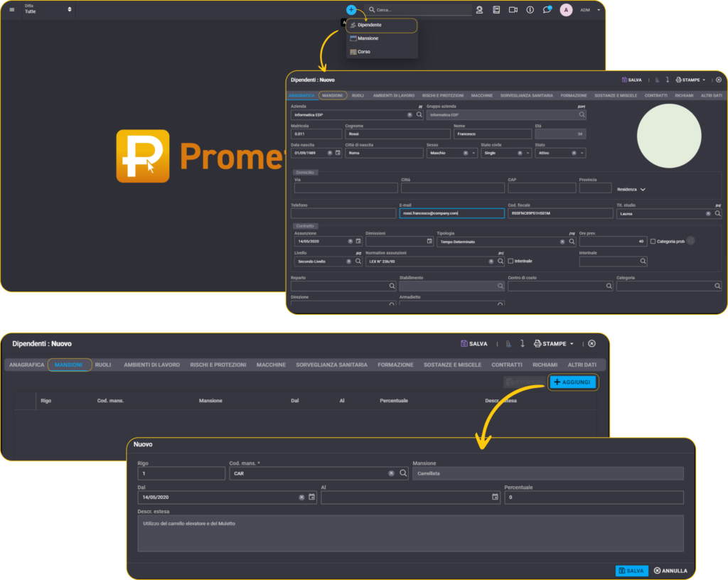This screenshot has width=728, height=580.
Task: Open calendar for Dal date in Nuovo dialog
Action: 312,497
